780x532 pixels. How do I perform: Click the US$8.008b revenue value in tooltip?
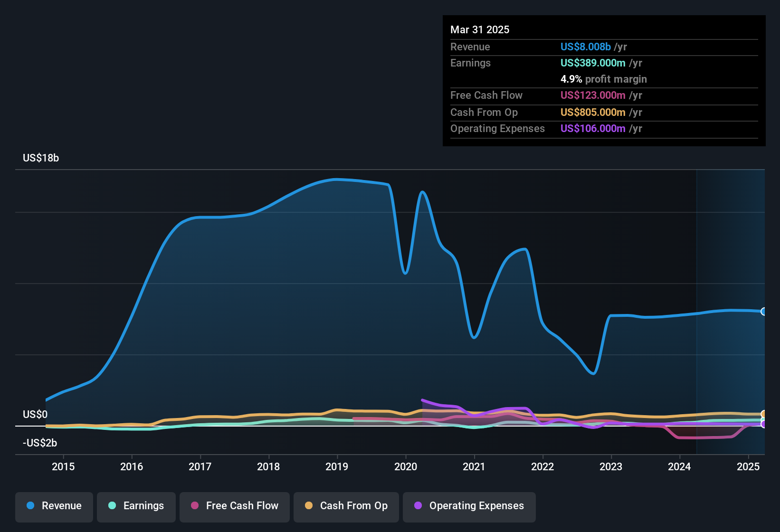point(586,47)
